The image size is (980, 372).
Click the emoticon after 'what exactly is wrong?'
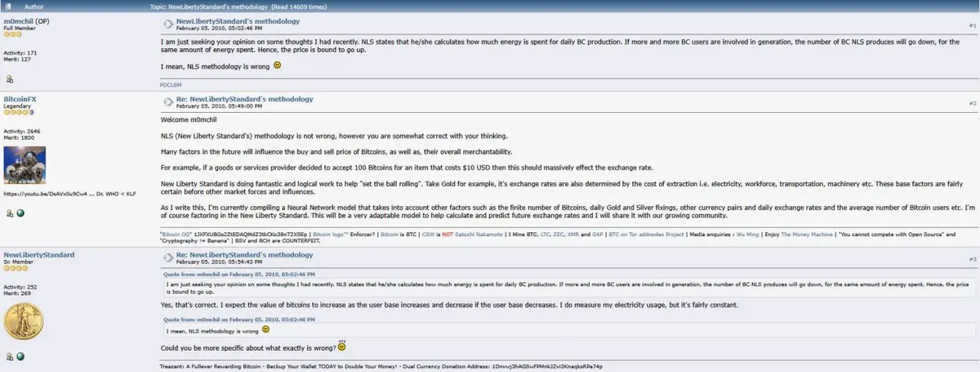(x=342, y=347)
